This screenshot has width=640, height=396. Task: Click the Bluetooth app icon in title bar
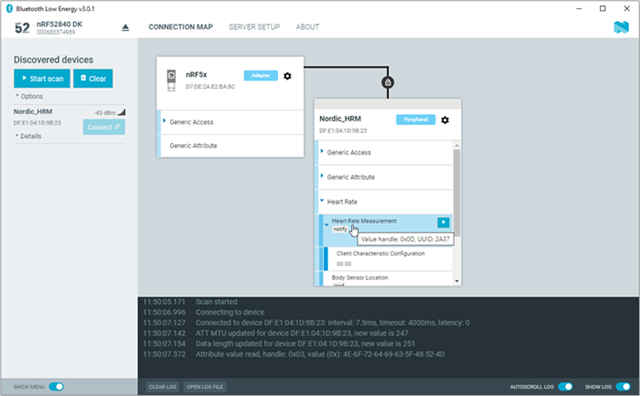9,9
